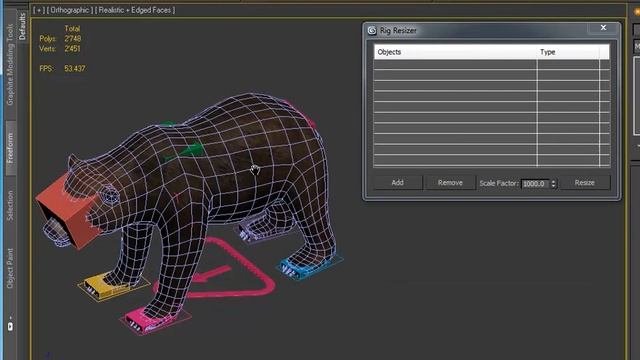Increase Scale Factor with spinner up arrow

tap(554, 181)
